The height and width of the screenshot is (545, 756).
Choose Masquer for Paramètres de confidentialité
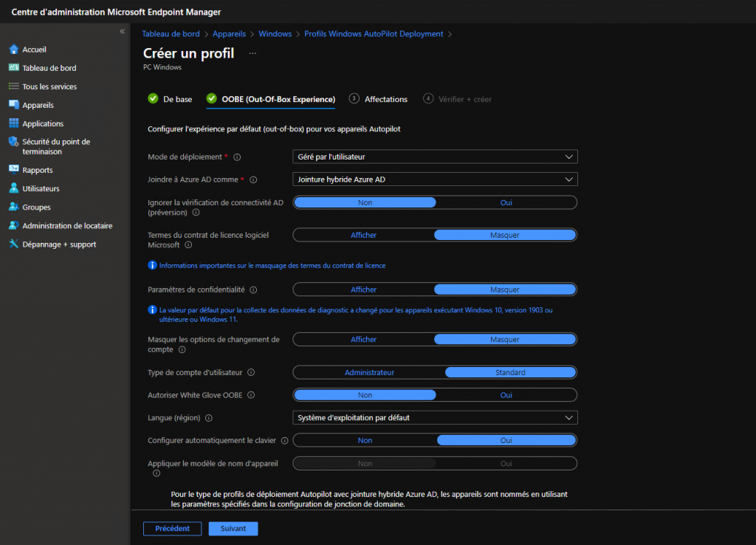point(505,289)
